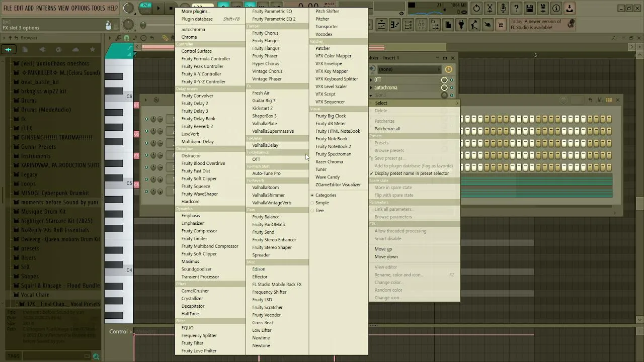Click the C5 key on the piano roll keyboard
The height and width of the screenshot is (362, 644).
click(119, 184)
